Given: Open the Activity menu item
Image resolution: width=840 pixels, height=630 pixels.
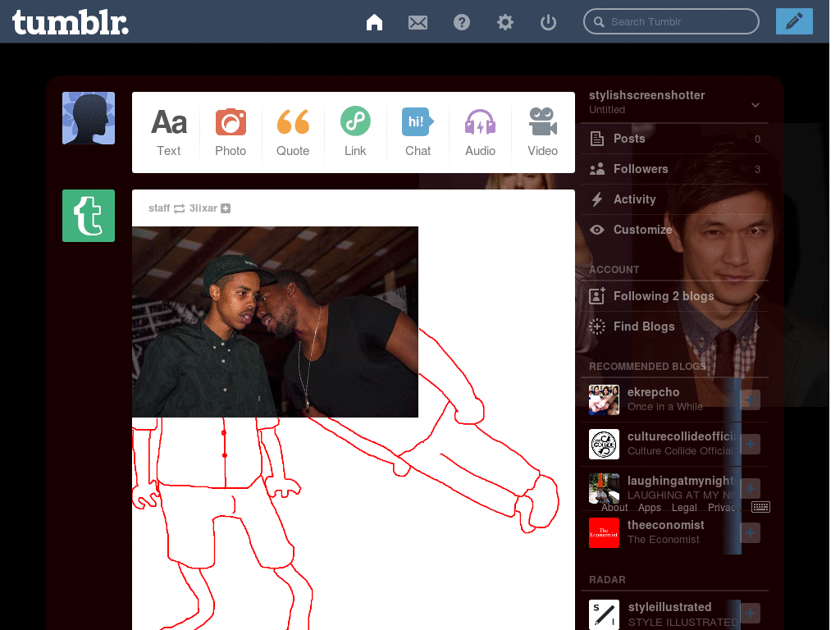Looking at the screenshot, I should tap(674, 199).
